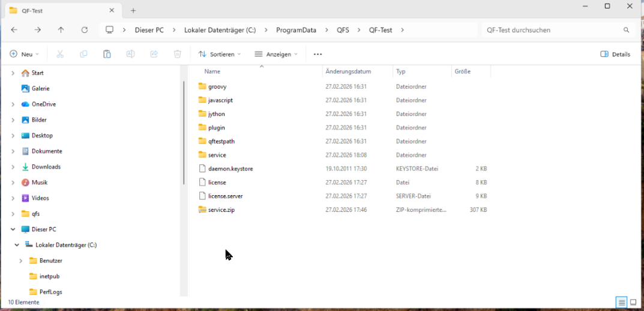Refresh the folder view
The width and height of the screenshot is (644, 311).
[x=85, y=29]
